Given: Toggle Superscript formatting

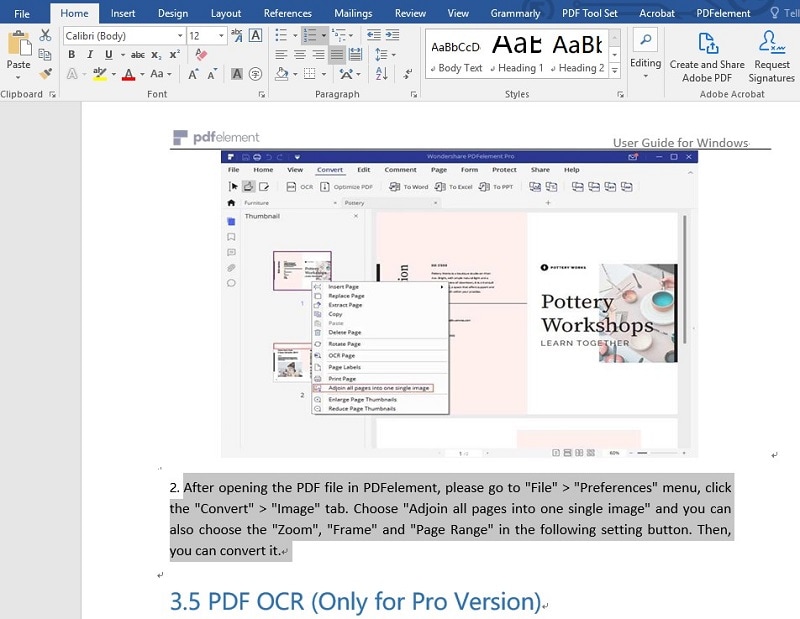Looking at the screenshot, I should point(175,55).
